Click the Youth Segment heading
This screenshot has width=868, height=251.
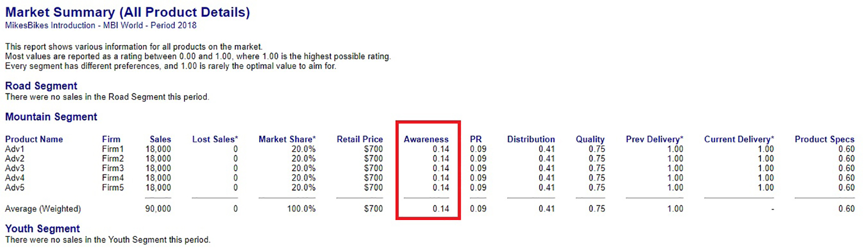click(42, 229)
